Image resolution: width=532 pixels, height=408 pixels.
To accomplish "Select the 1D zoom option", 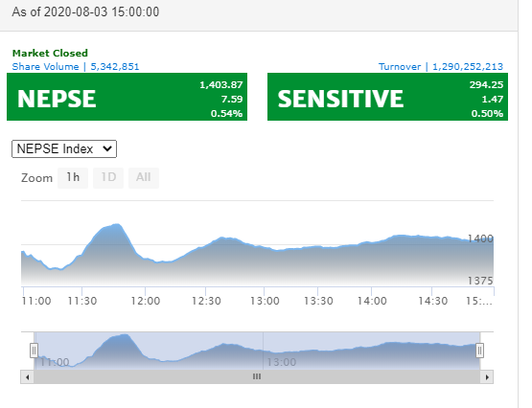I will [108, 177].
